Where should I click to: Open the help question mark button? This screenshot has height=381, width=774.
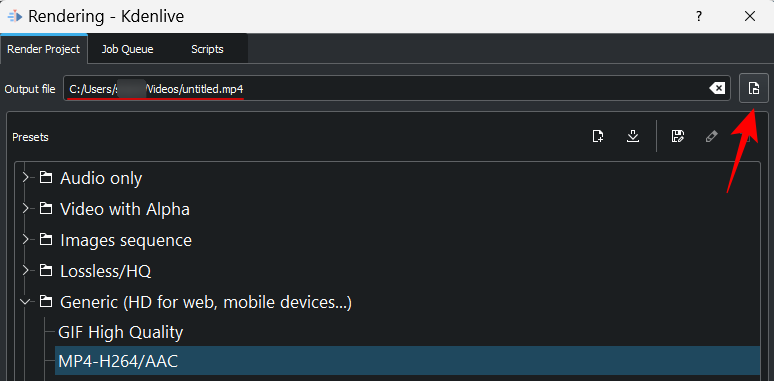point(698,16)
